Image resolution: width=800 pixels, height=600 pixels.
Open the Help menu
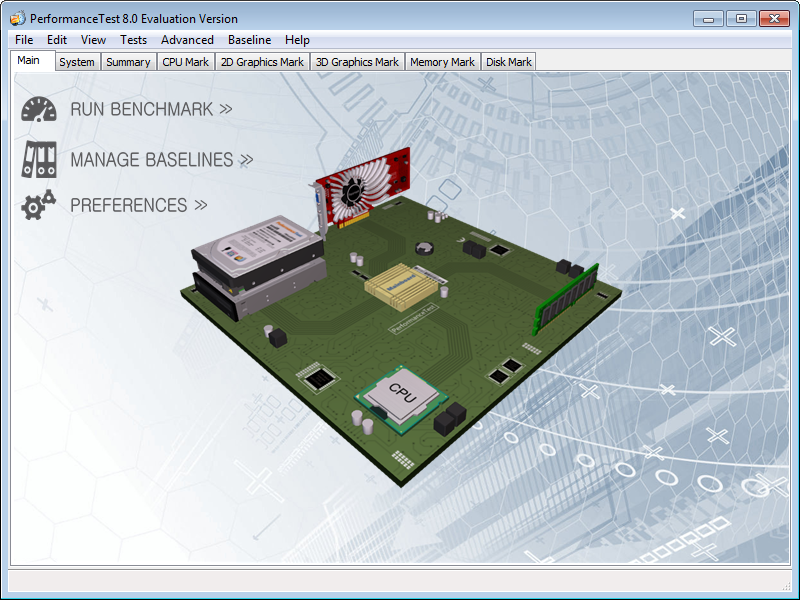click(x=297, y=40)
